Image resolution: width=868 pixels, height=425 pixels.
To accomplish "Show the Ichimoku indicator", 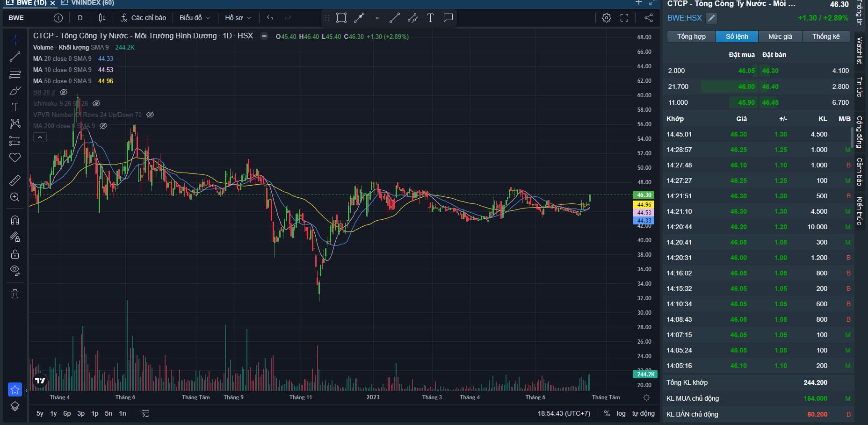I will click(x=96, y=103).
